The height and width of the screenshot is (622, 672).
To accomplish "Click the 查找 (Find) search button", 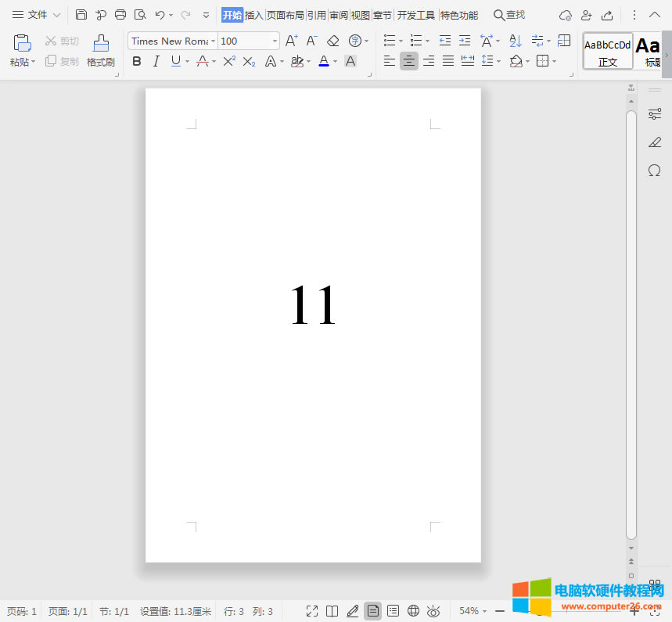I will [509, 15].
